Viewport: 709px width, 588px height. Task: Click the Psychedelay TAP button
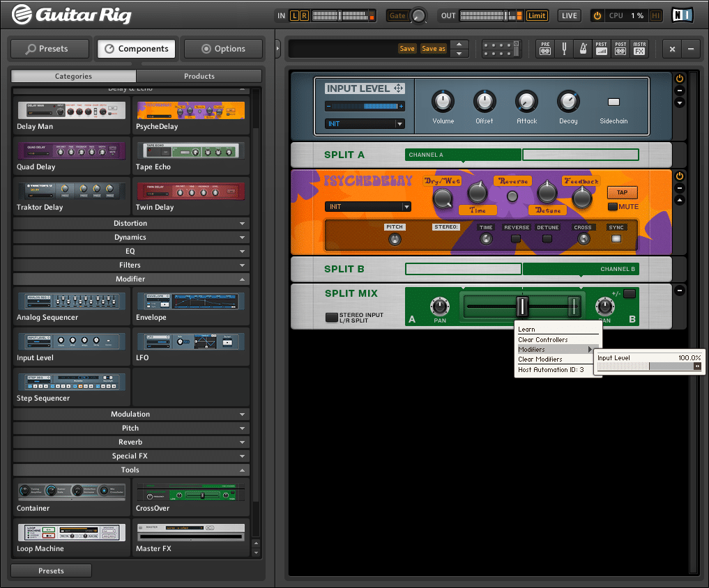click(622, 192)
